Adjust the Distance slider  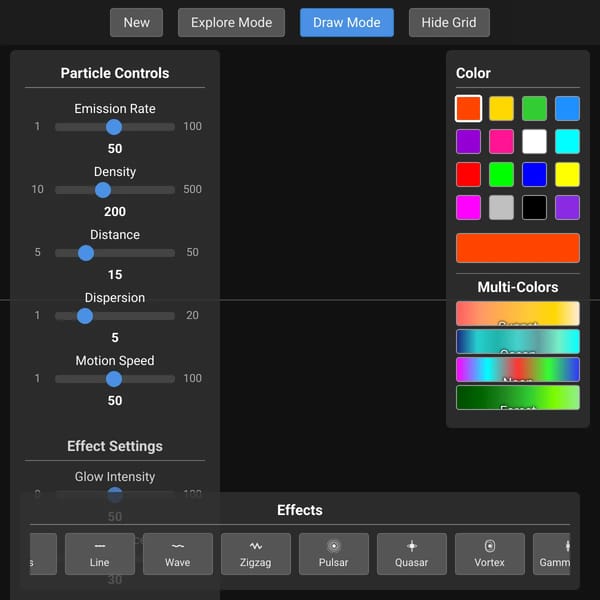[115, 253]
